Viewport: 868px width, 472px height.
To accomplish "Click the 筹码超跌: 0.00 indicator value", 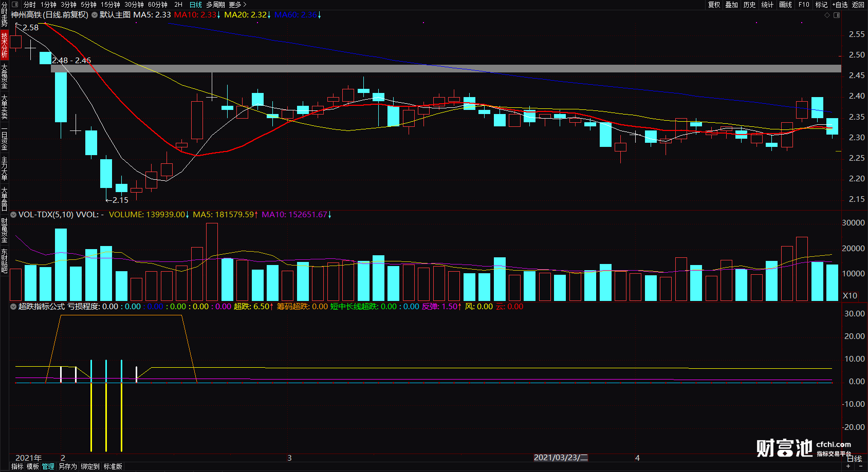I will point(302,307).
